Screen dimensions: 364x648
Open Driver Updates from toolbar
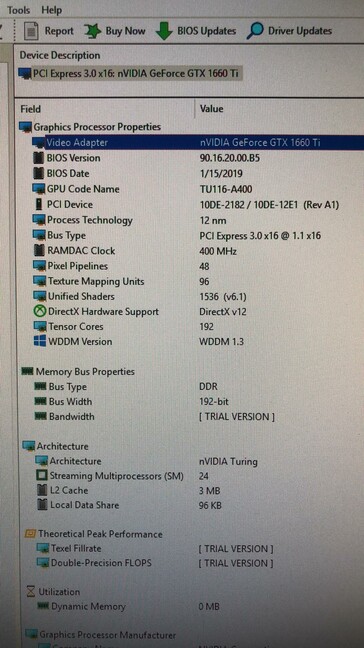[x=289, y=31]
